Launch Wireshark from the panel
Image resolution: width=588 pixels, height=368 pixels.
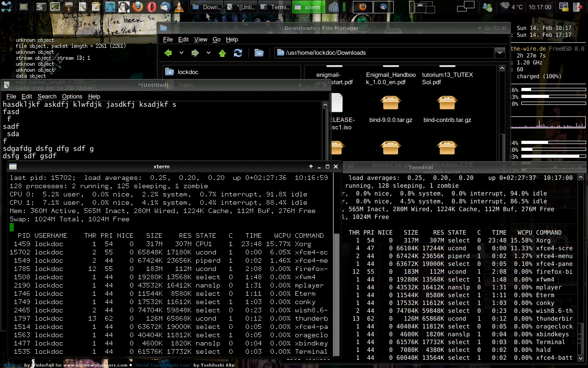(x=110, y=7)
